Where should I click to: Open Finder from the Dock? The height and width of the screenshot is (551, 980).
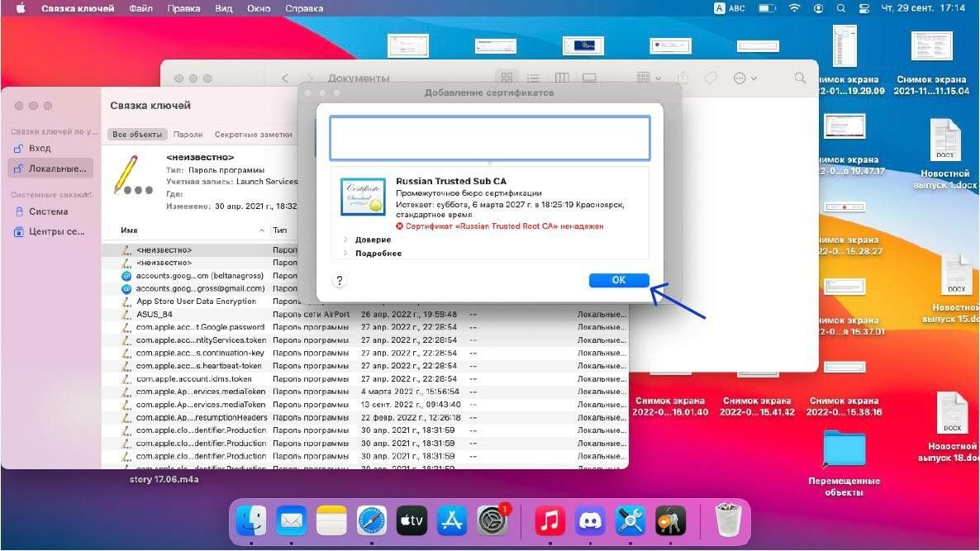pyautogui.click(x=251, y=520)
